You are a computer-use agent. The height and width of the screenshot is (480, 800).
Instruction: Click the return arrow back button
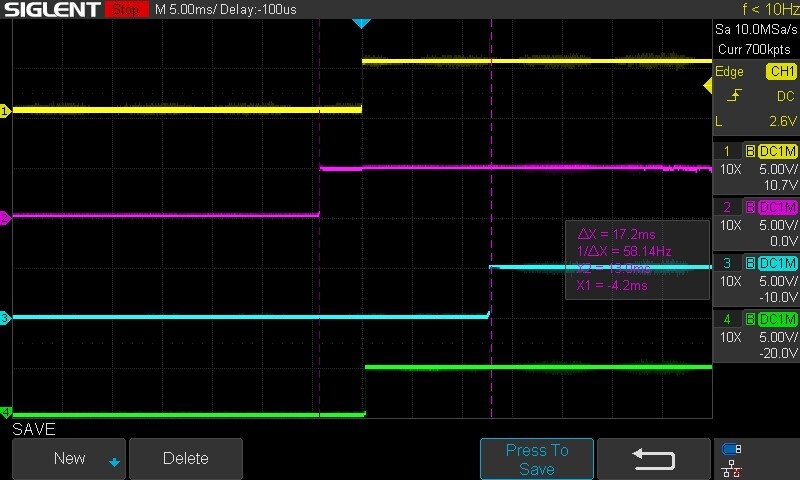tap(654, 459)
